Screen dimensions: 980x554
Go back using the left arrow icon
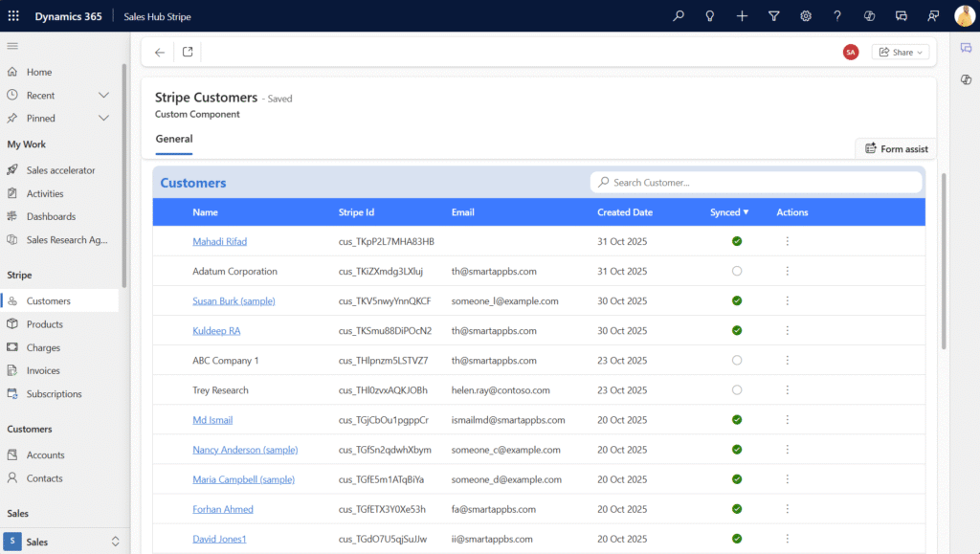[x=160, y=53]
